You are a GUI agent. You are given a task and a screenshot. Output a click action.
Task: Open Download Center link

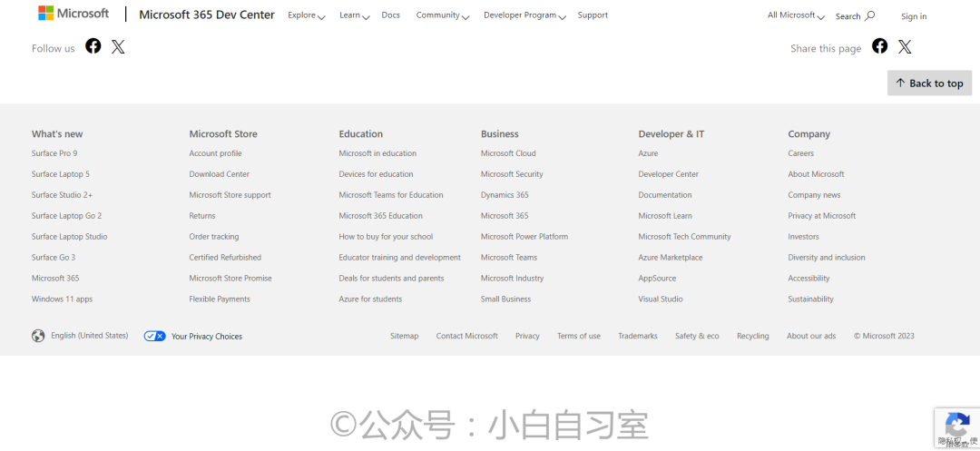tap(220, 174)
